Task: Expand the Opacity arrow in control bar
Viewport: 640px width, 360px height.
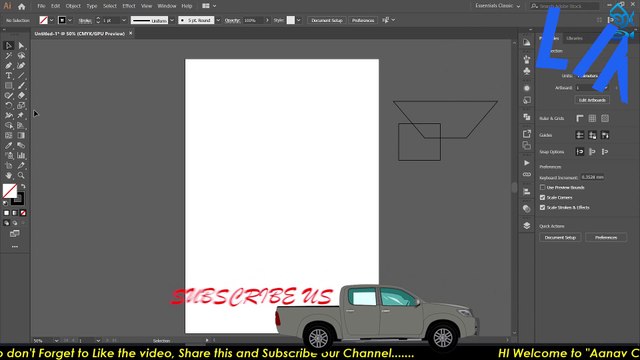Action: coord(267,20)
